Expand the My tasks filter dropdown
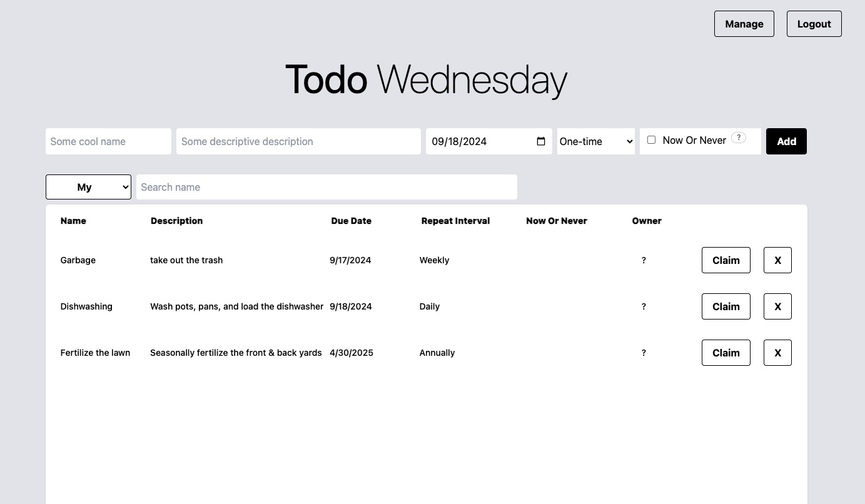 [x=88, y=187]
